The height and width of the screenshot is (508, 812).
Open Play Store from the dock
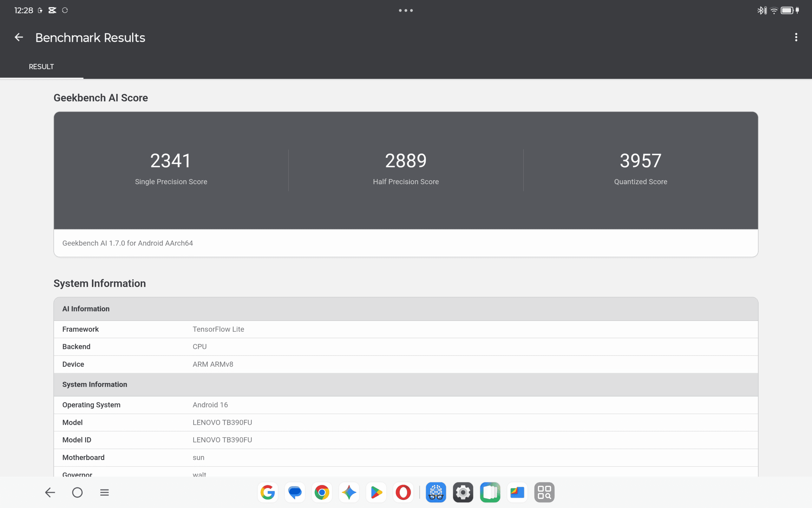(x=376, y=492)
